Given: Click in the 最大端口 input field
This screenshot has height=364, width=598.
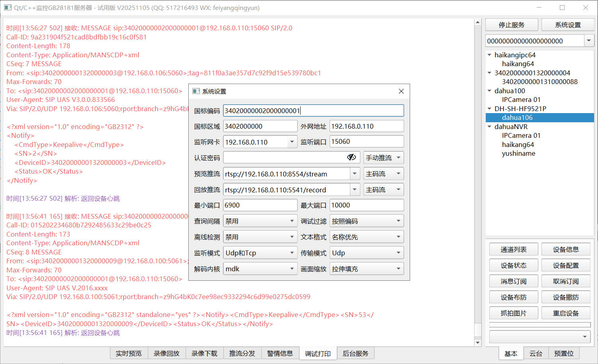Looking at the screenshot, I should pyautogui.click(x=367, y=205).
